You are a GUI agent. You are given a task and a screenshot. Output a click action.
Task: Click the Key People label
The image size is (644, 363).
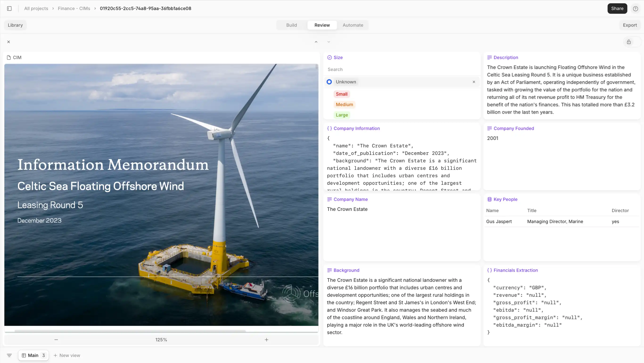[x=505, y=199]
